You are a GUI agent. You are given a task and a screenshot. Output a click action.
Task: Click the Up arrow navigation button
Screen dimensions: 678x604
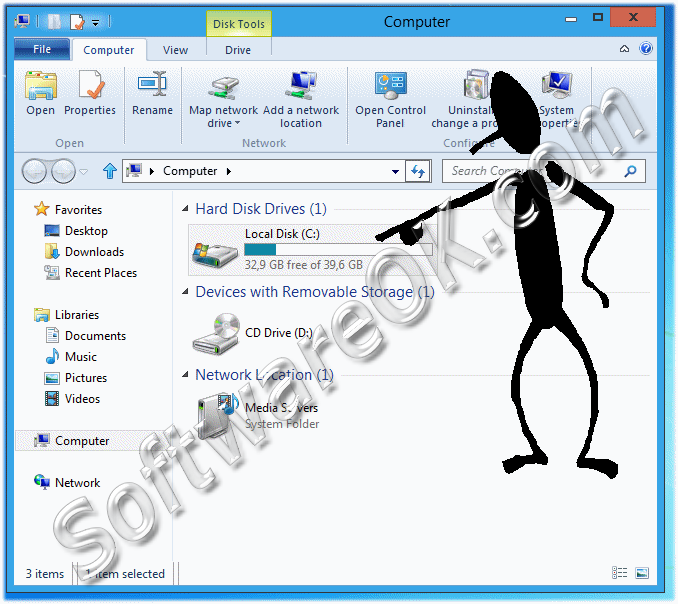[x=110, y=171]
